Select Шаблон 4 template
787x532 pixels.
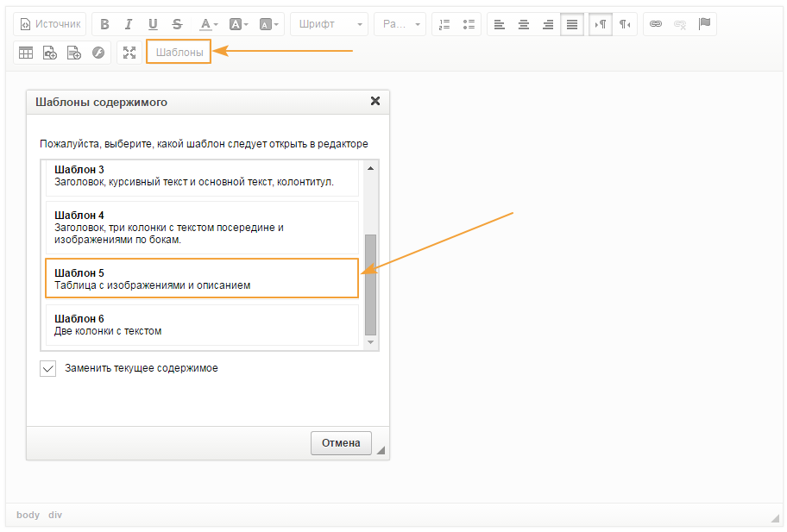pos(202,228)
